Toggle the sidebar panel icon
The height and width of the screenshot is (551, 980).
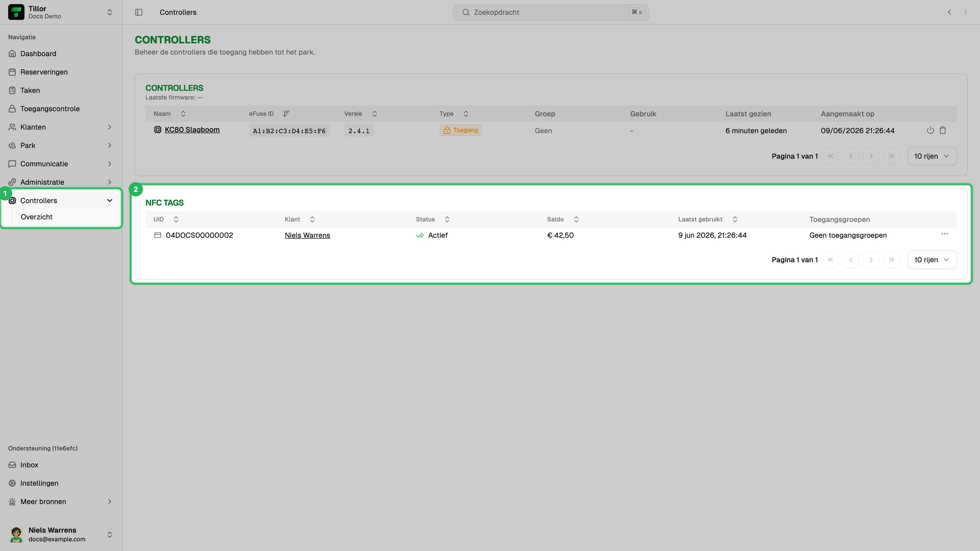[139, 12]
